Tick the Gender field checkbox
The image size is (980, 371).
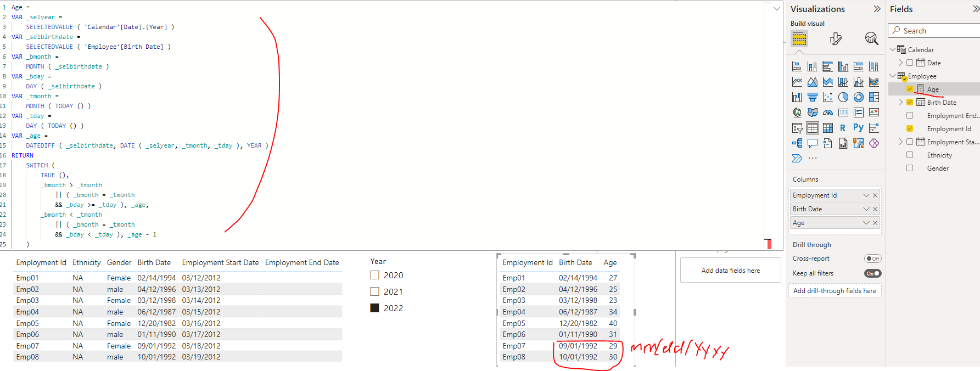tap(910, 168)
